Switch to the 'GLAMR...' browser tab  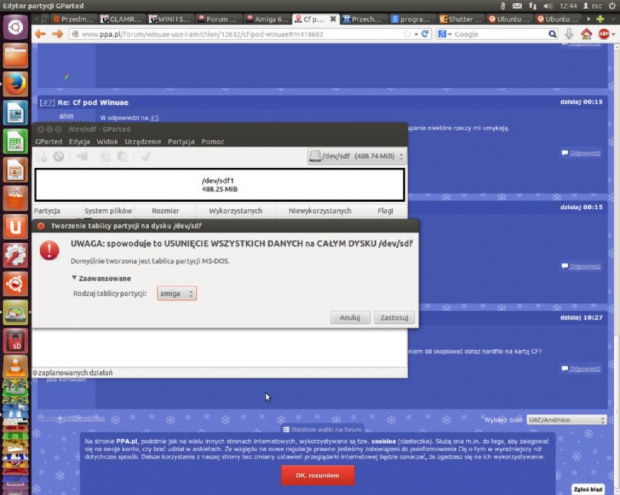tap(122, 19)
